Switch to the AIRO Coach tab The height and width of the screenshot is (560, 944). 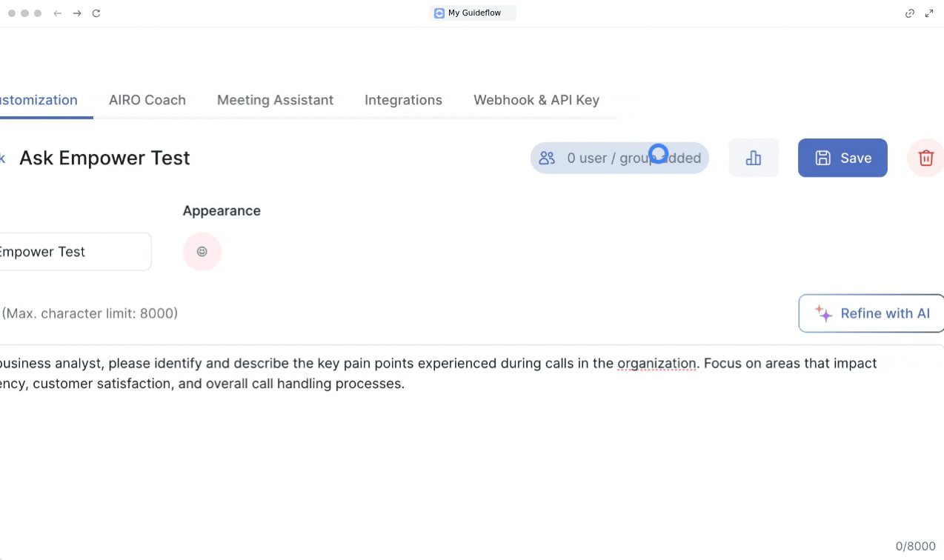point(147,100)
